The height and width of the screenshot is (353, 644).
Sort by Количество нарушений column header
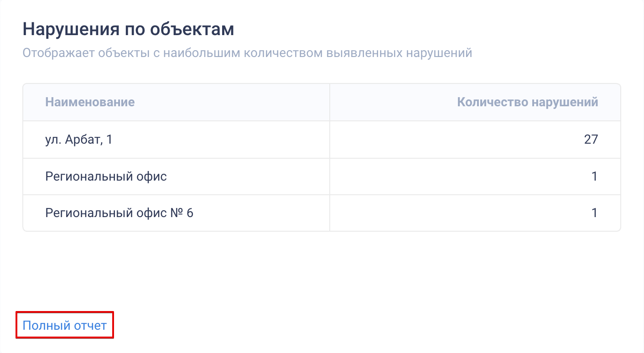[527, 102]
